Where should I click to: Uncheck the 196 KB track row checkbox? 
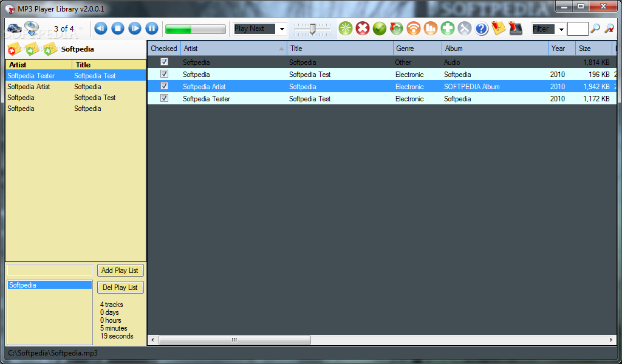point(164,74)
